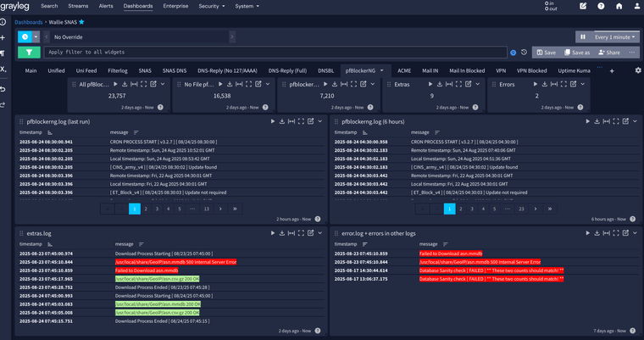
Task: Open extras.log widget actions chevron
Action: (x=320, y=233)
